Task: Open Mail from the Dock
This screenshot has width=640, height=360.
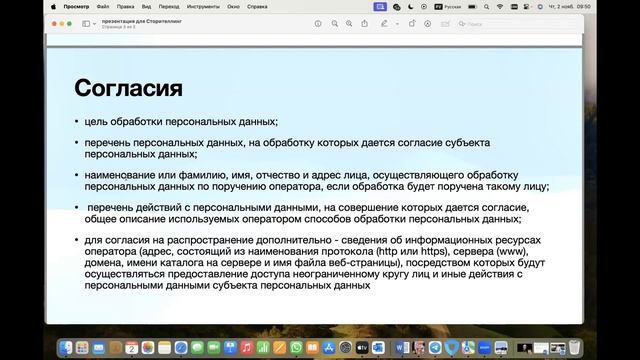Action: (x=99, y=348)
